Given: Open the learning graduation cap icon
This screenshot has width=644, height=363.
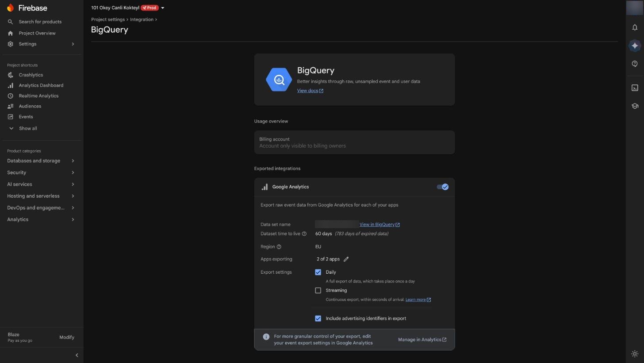Looking at the screenshot, I should pos(635,106).
